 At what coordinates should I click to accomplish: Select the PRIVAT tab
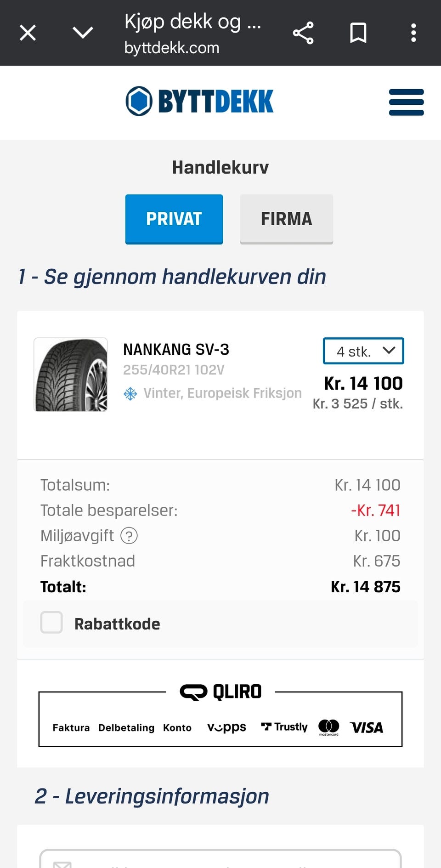point(174,219)
